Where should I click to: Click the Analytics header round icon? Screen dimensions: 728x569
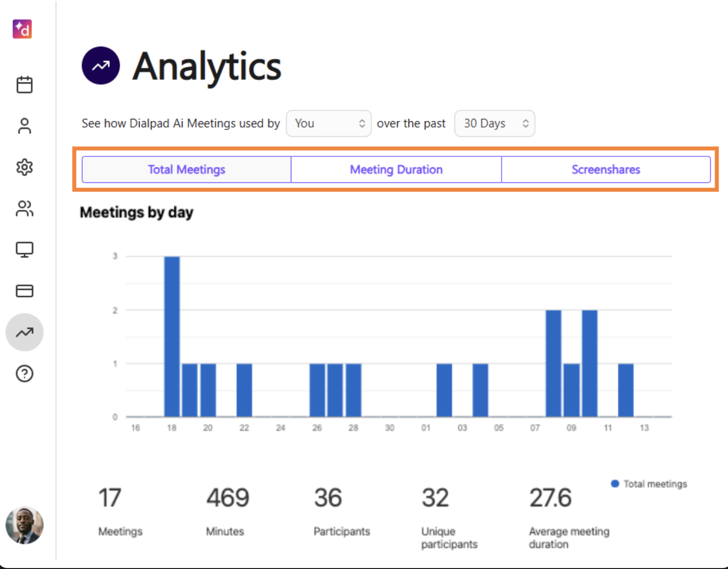pos(101,65)
